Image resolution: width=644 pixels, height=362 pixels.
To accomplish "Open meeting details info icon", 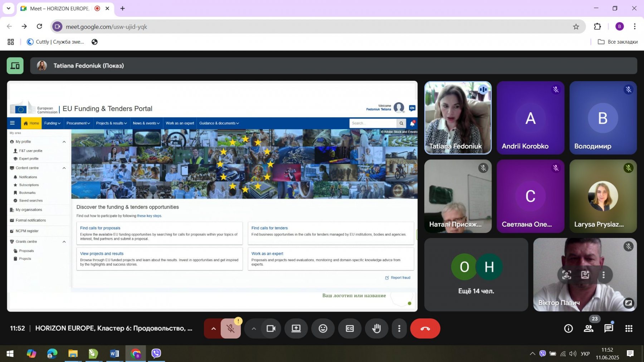I will pos(568,328).
